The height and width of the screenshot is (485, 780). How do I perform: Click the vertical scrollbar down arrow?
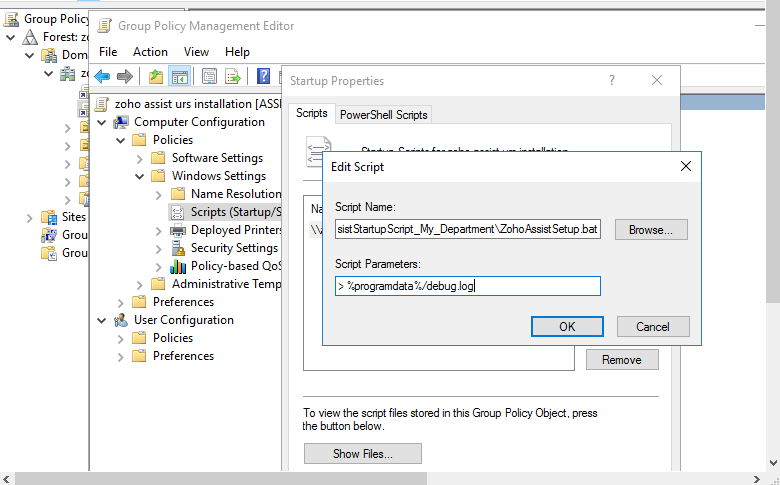[773, 463]
